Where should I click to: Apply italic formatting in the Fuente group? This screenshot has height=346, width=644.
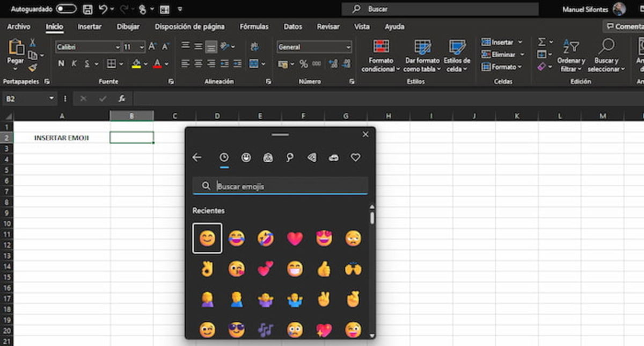point(74,63)
